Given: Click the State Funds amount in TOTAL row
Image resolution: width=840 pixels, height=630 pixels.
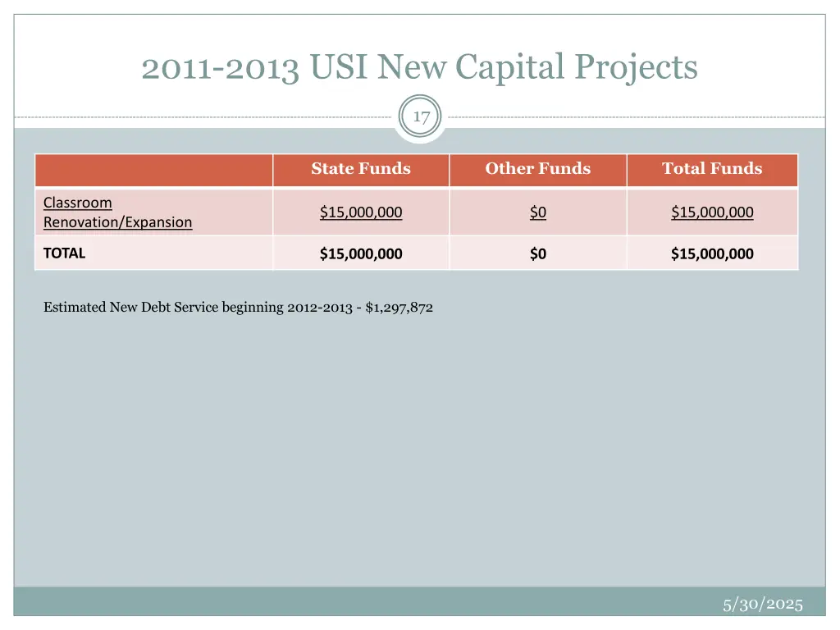Looking at the screenshot, I should click(361, 253).
